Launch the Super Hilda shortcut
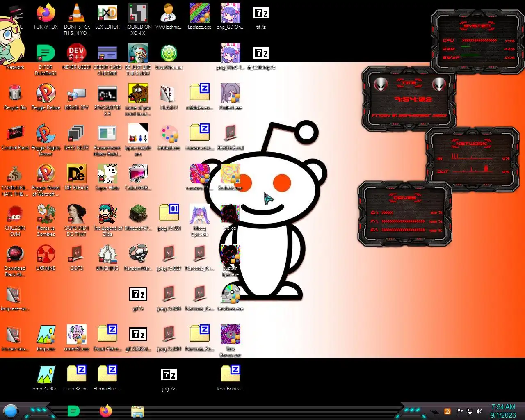 tap(107, 177)
